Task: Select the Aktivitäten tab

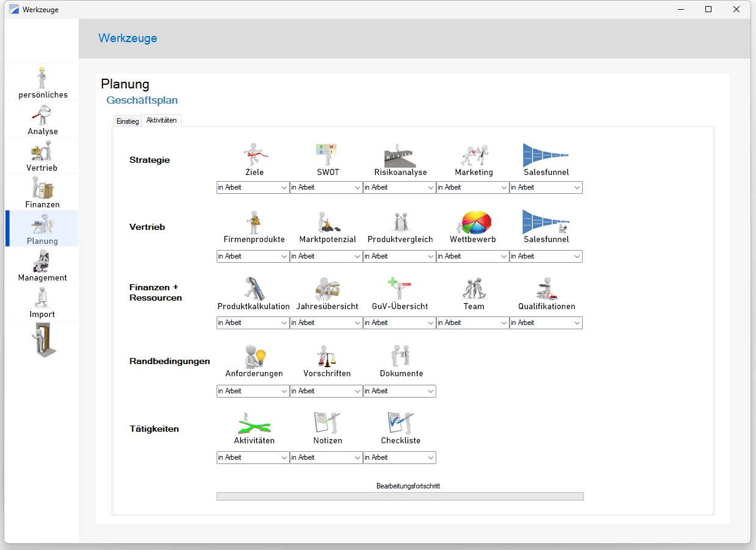Action: pyautogui.click(x=162, y=121)
